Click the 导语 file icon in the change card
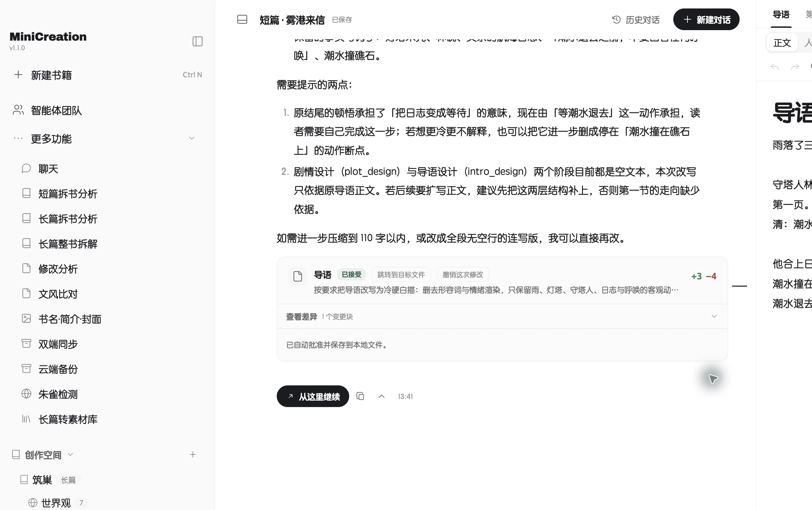 (x=298, y=276)
